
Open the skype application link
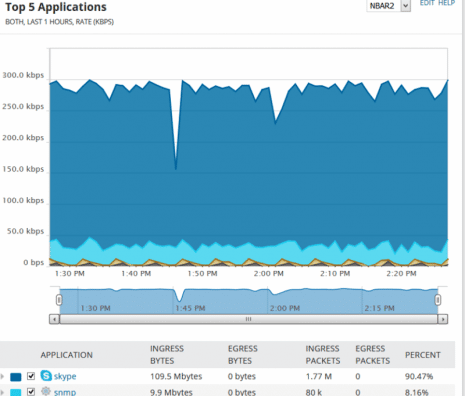click(65, 376)
